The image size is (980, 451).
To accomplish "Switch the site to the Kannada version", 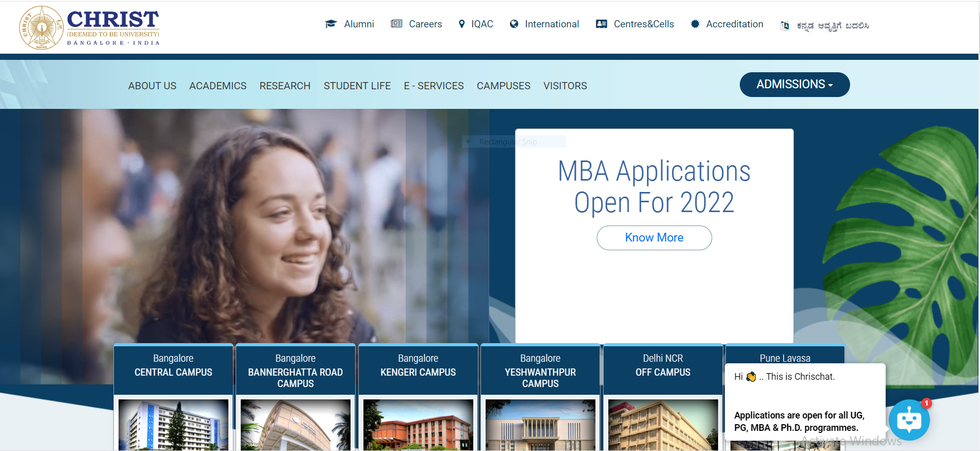I will 833,26.
